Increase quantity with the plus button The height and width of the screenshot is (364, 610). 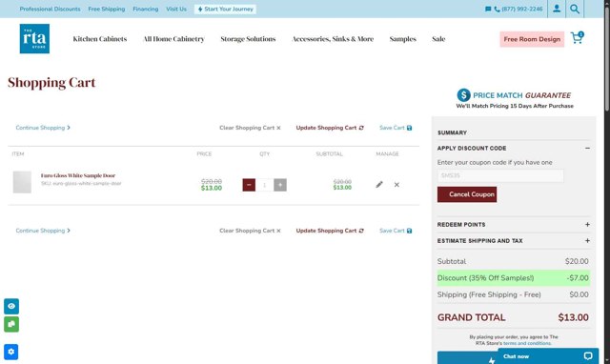click(280, 185)
